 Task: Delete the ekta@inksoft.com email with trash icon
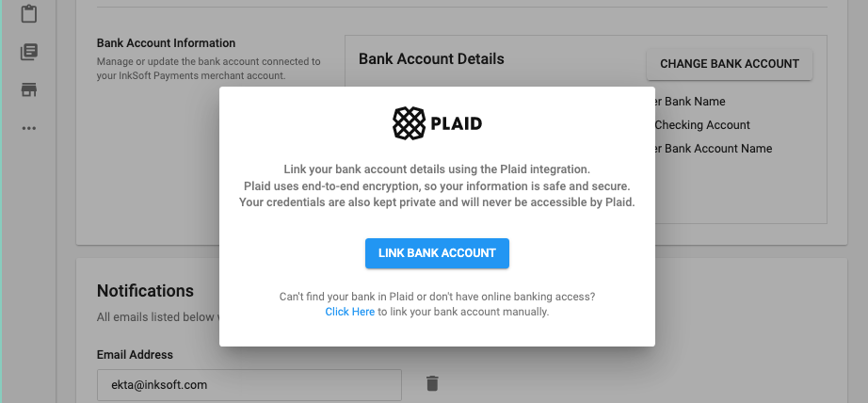(432, 383)
